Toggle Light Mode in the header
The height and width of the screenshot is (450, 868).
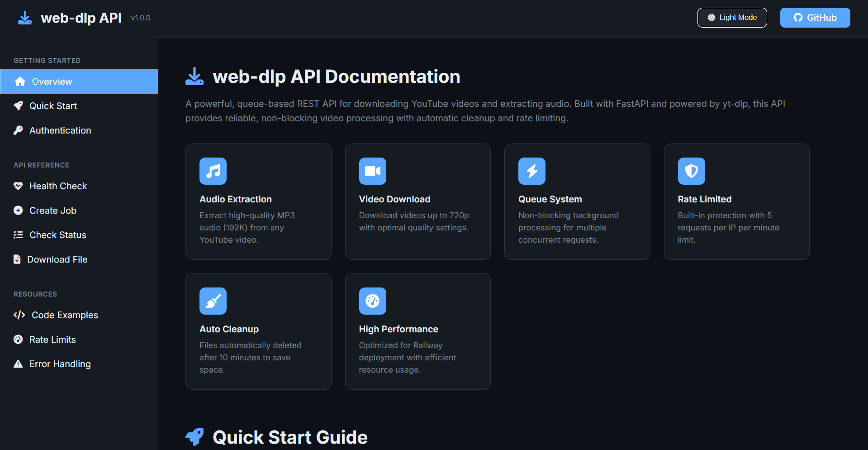click(x=732, y=17)
